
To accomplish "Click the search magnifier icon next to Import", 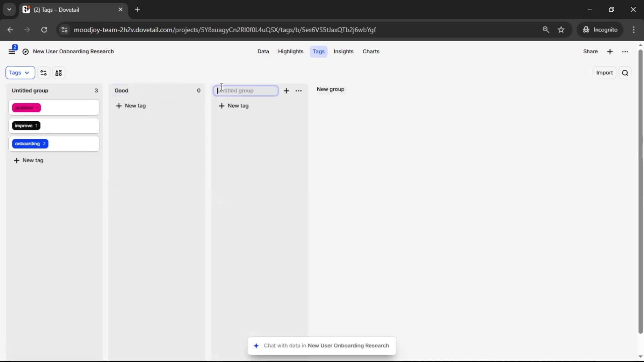I will [625, 73].
